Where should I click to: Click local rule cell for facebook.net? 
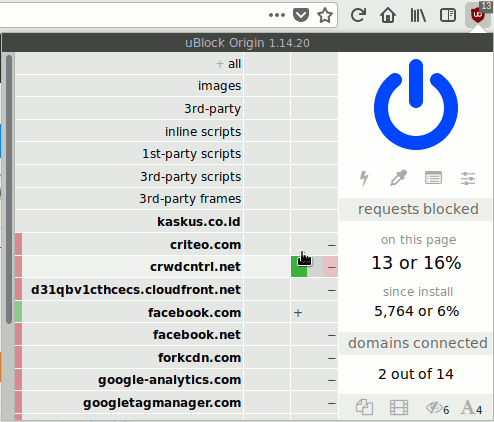pos(314,335)
